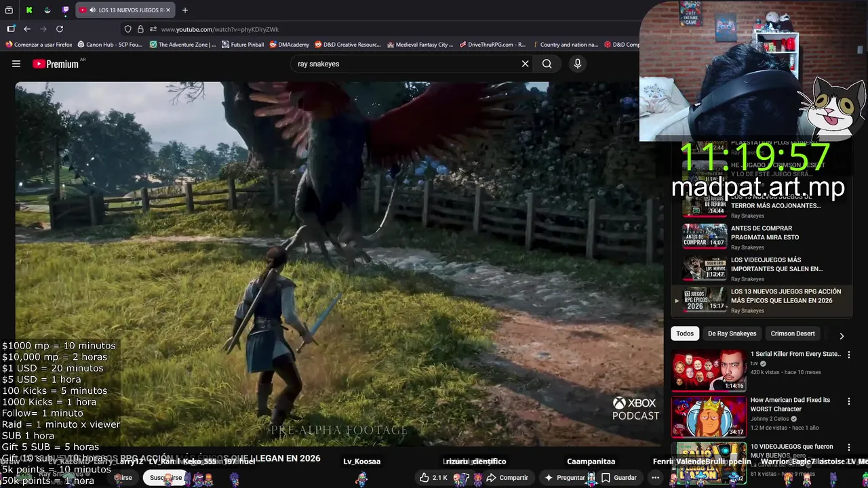The image size is (868, 488).
Task: Open the DMAcademy bookmark
Action: (x=290, y=45)
